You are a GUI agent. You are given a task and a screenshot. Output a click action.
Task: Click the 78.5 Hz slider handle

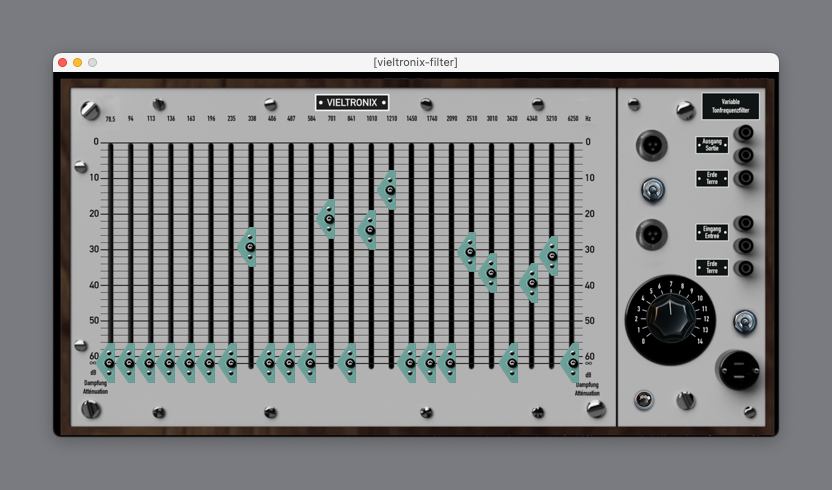tap(109, 362)
